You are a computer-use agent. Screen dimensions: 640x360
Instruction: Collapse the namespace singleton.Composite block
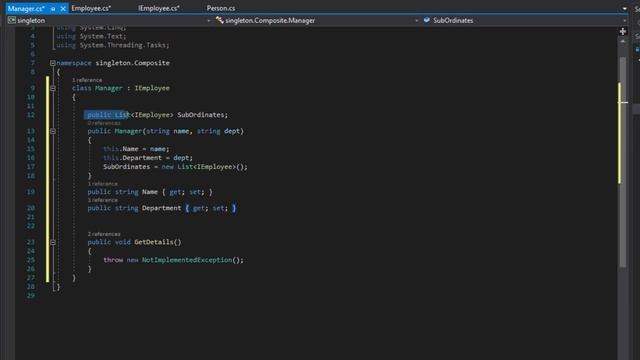[53, 63]
